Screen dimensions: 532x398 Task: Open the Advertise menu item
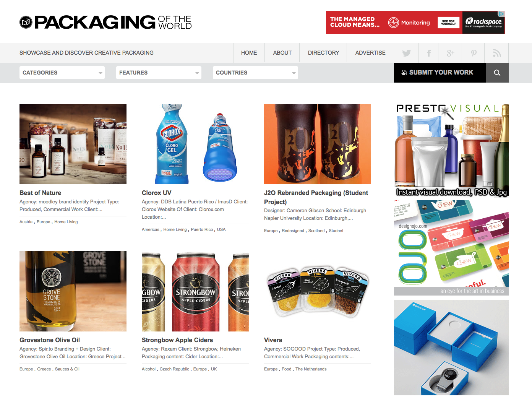click(x=370, y=53)
